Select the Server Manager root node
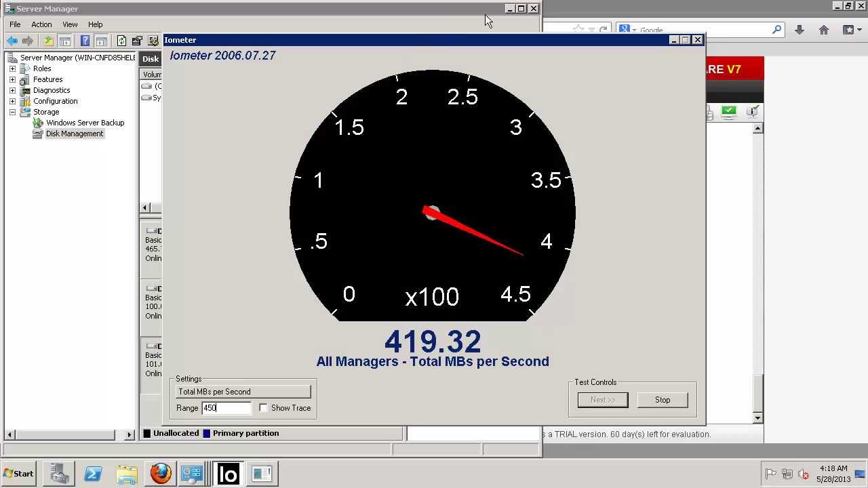868x488 pixels. tap(77, 58)
